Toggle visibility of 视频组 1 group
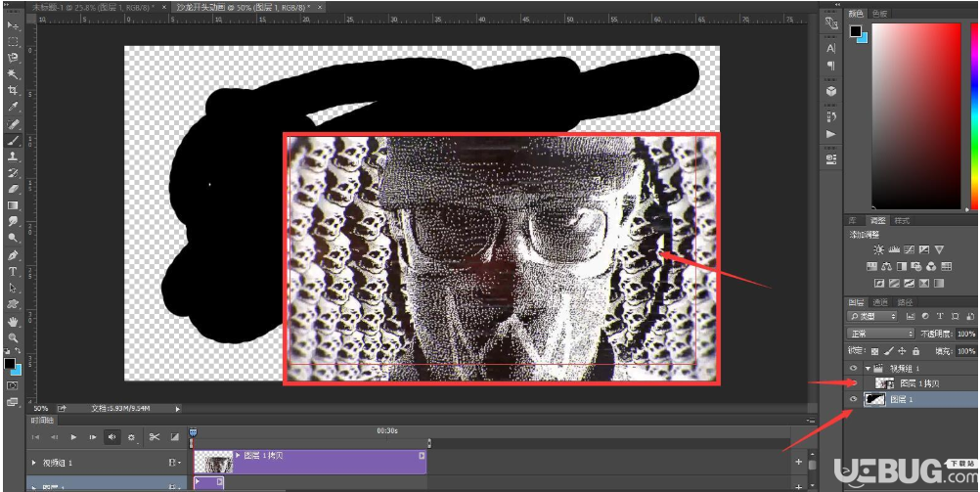This screenshot has width=980, height=492. pos(853,368)
